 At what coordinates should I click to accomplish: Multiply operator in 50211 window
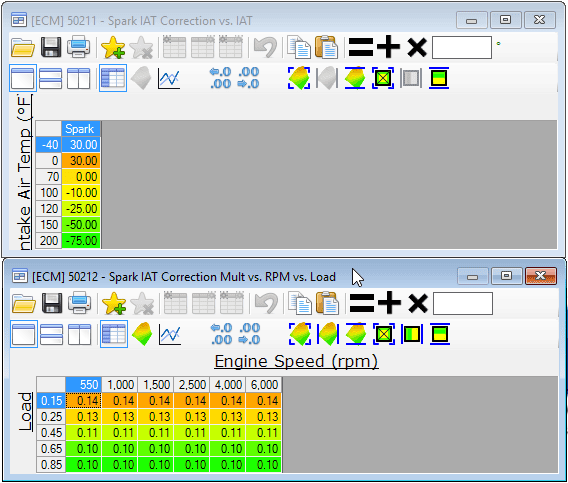point(417,47)
